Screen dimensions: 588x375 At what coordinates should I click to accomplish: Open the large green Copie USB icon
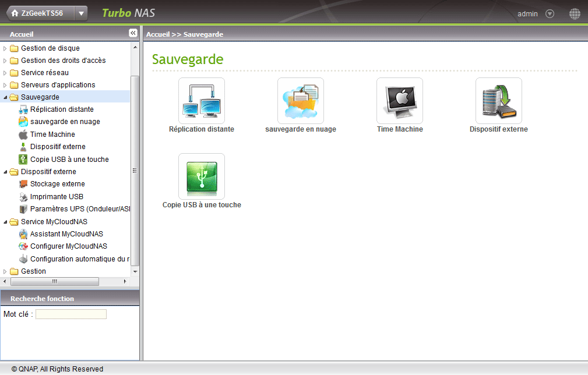pyautogui.click(x=202, y=176)
